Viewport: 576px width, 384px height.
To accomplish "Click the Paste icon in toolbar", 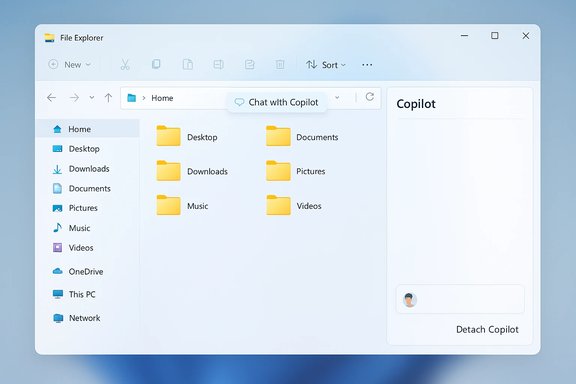I will pos(188,64).
